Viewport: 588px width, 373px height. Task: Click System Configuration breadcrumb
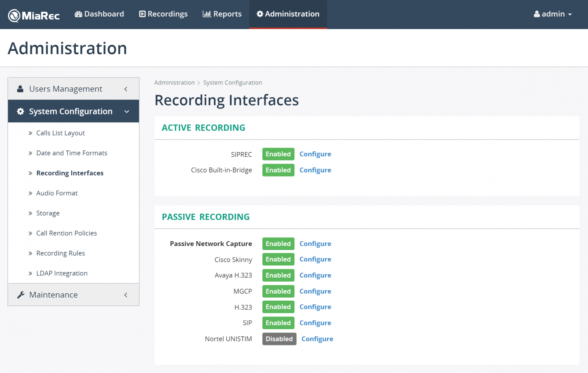[233, 83]
